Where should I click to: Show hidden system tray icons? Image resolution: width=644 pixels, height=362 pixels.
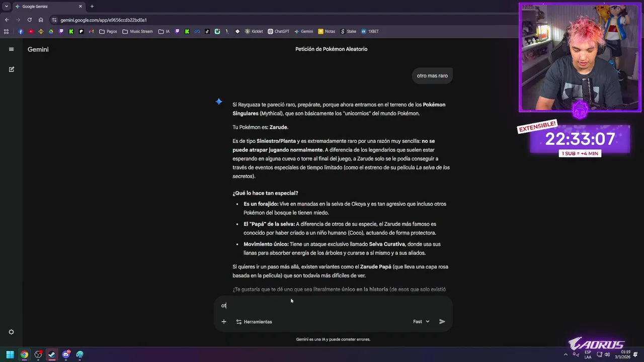click(566, 354)
